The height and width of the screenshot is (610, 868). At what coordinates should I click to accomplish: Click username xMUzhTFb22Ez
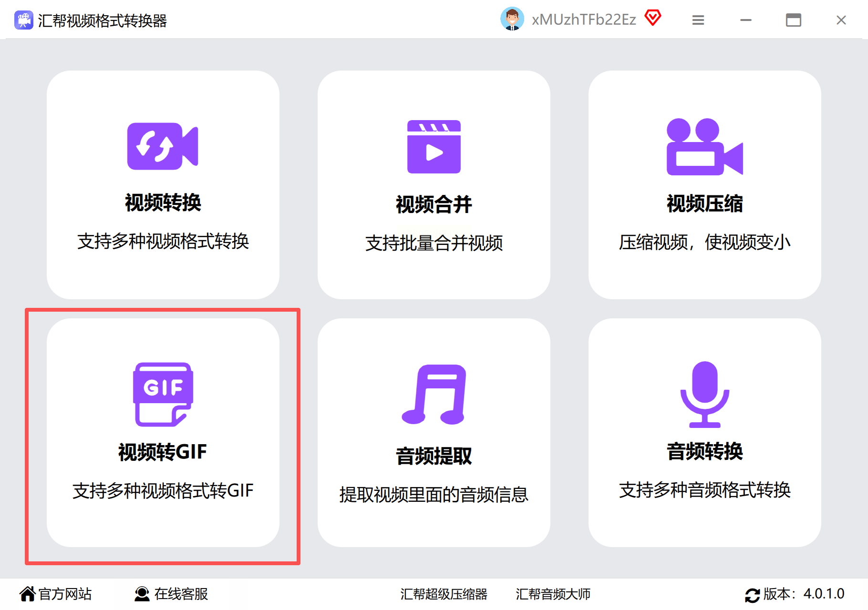pos(584,20)
